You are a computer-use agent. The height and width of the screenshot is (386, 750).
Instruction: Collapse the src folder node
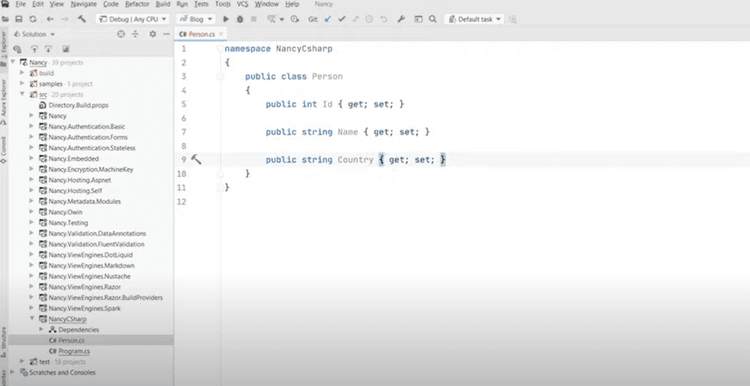(22, 94)
